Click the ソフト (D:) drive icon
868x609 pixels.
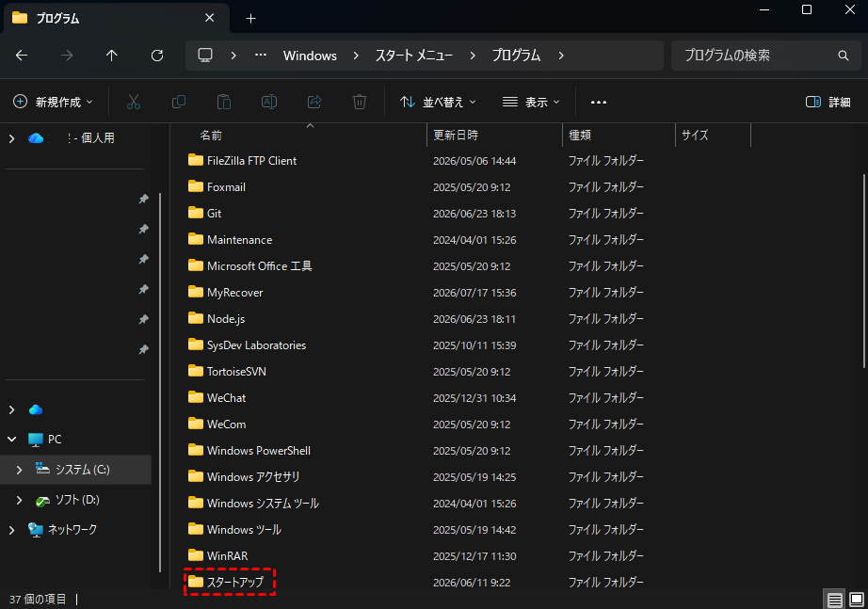pyautogui.click(x=42, y=501)
